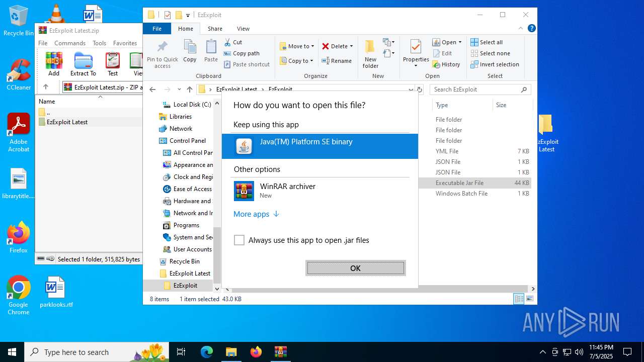Viewport: 644px width, 362px height.
Task: Open Explorer Help question mark icon
Action: point(531,28)
